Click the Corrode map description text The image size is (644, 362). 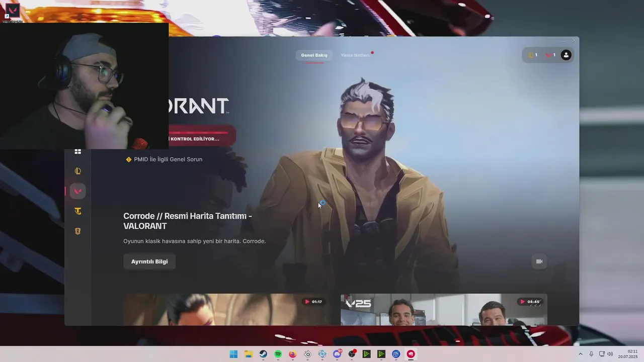click(194, 241)
